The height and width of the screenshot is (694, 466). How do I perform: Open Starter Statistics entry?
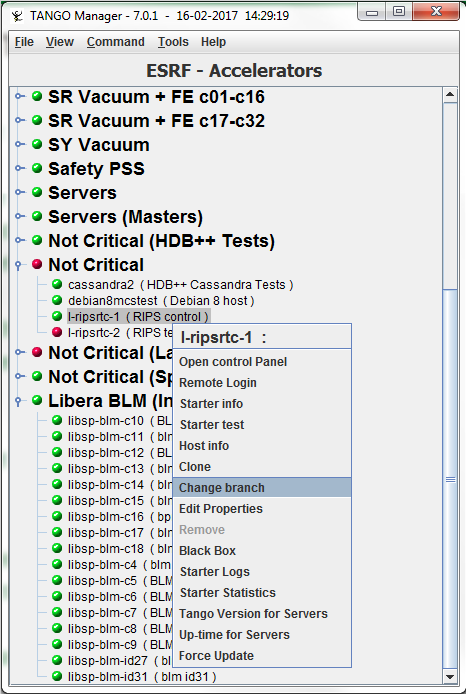pos(262,593)
